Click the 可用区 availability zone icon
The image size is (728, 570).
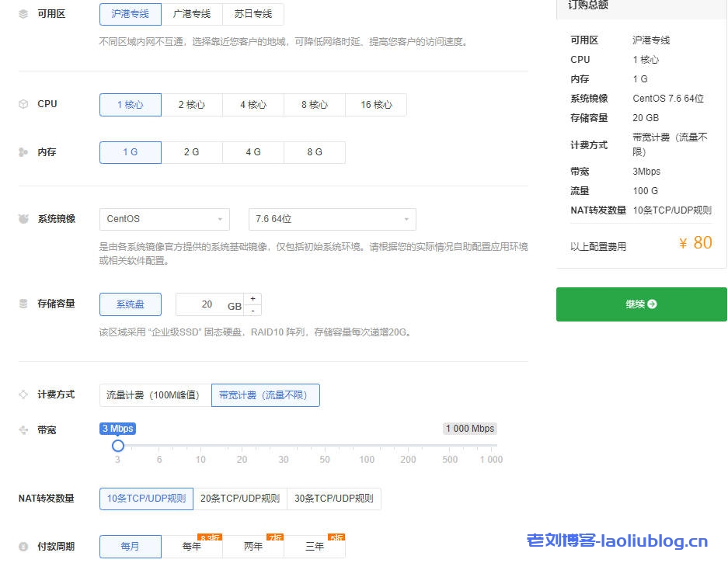pyautogui.click(x=23, y=13)
